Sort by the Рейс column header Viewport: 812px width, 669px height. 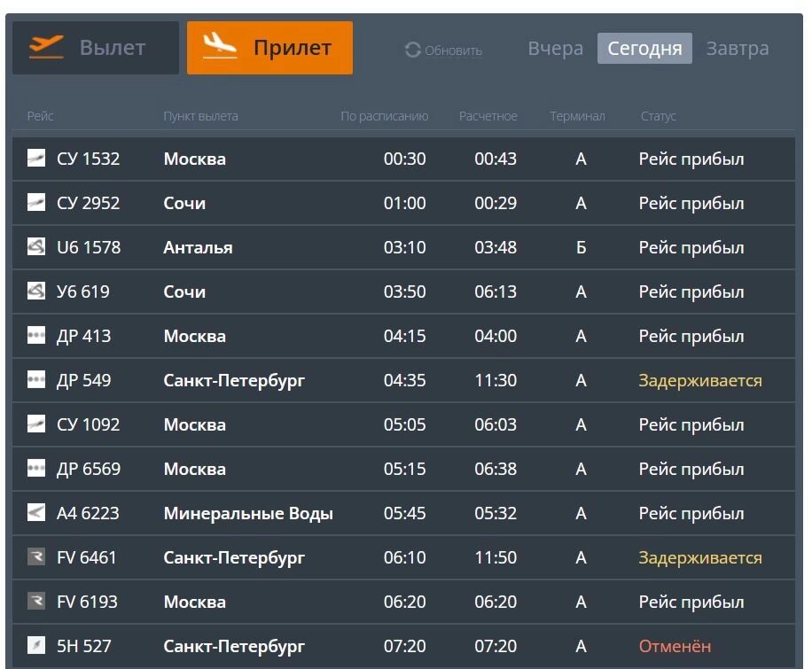(x=41, y=116)
